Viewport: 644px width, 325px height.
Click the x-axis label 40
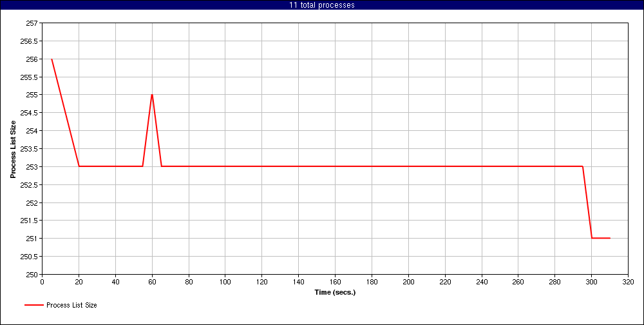coord(115,282)
